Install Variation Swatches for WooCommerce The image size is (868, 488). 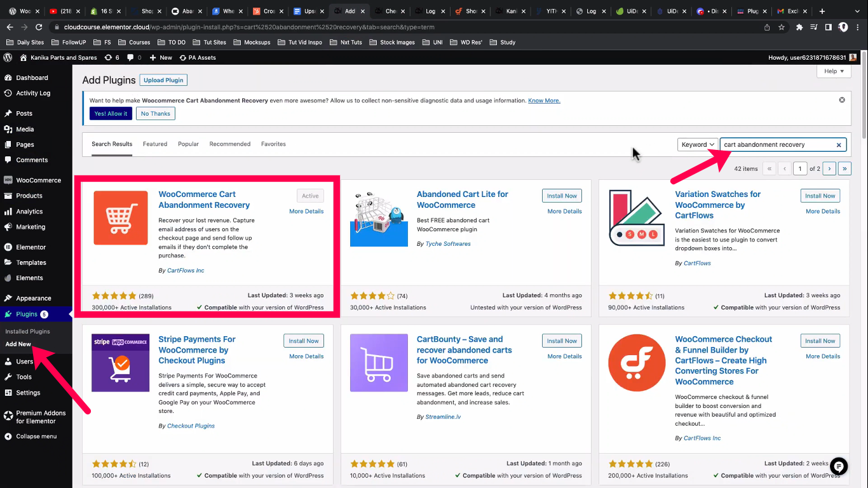click(x=820, y=196)
